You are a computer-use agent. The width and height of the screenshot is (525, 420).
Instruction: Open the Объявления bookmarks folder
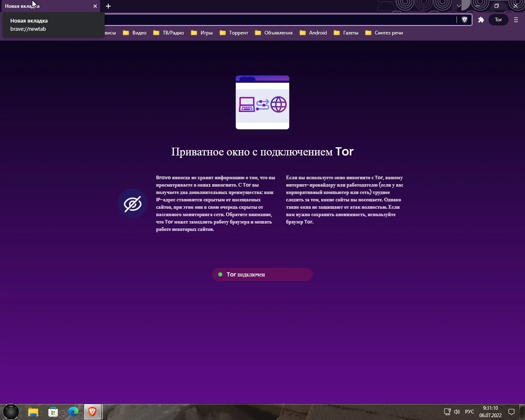(x=274, y=33)
